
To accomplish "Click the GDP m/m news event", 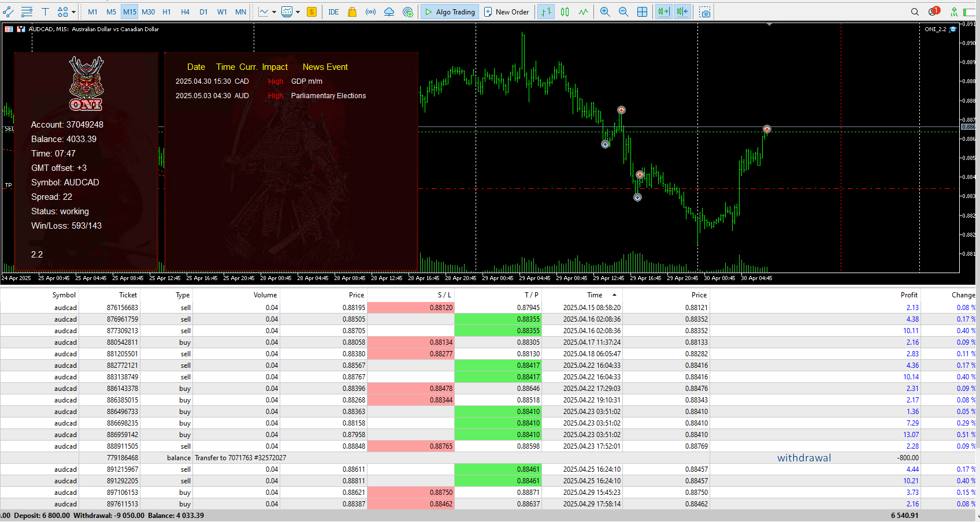I will pos(307,81).
